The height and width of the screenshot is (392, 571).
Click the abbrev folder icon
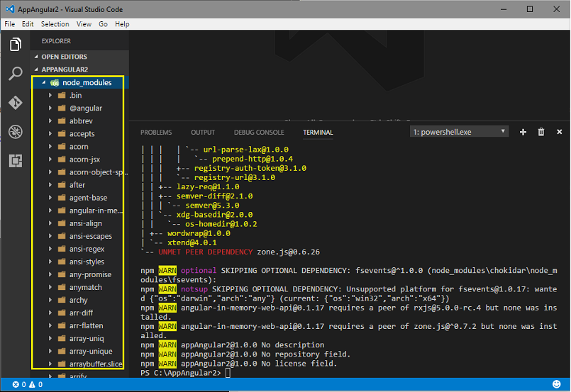click(62, 121)
